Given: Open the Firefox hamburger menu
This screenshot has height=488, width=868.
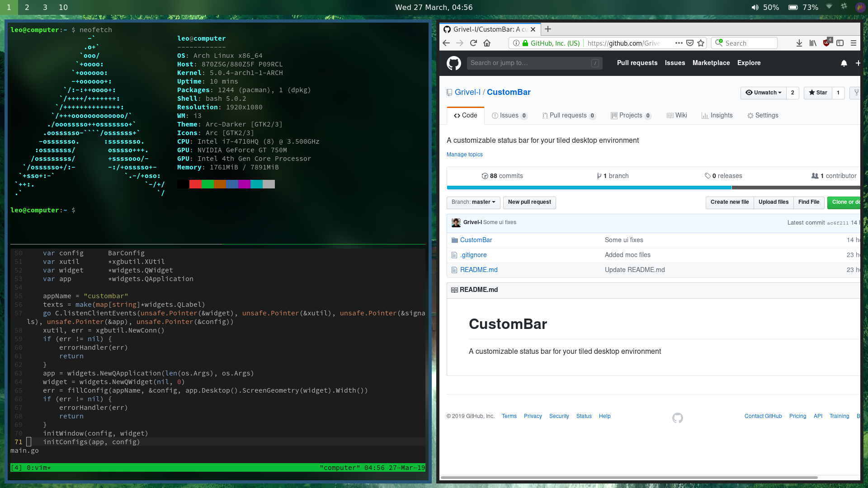Looking at the screenshot, I should (853, 43).
